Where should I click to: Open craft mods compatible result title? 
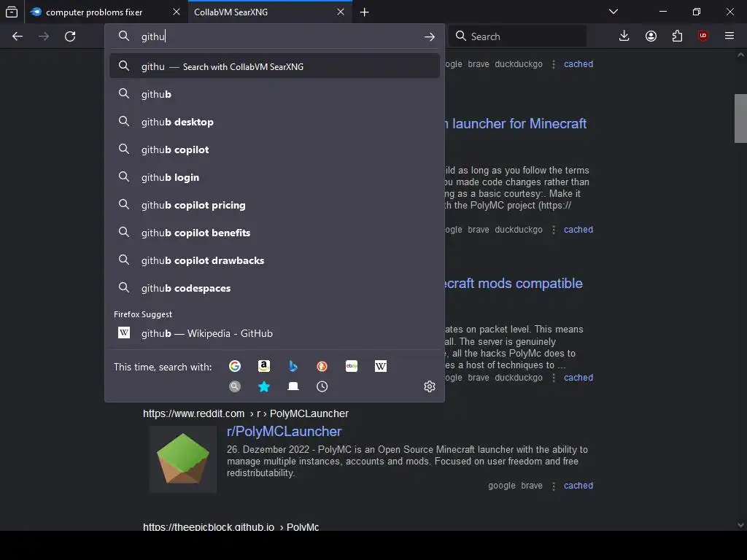pyautogui.click(x=514, y=283)
